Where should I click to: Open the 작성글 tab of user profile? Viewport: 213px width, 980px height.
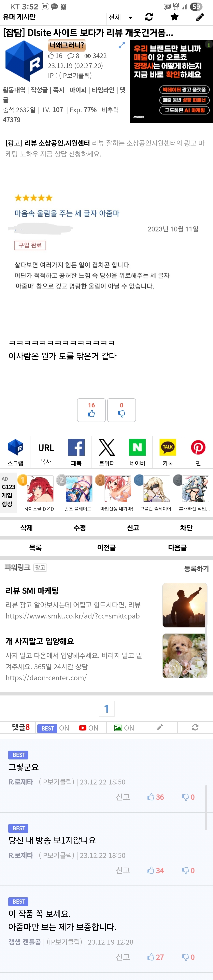coord(39,90)
